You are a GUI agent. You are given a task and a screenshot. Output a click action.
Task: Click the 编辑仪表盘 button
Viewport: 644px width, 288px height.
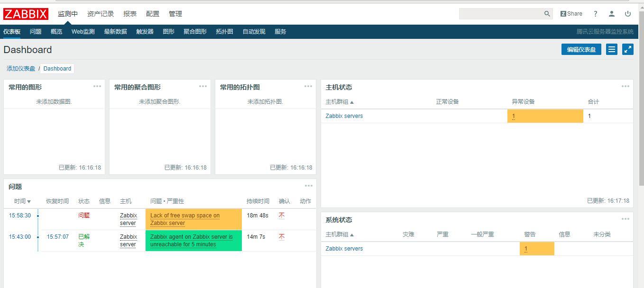click(x=581, y=49)
